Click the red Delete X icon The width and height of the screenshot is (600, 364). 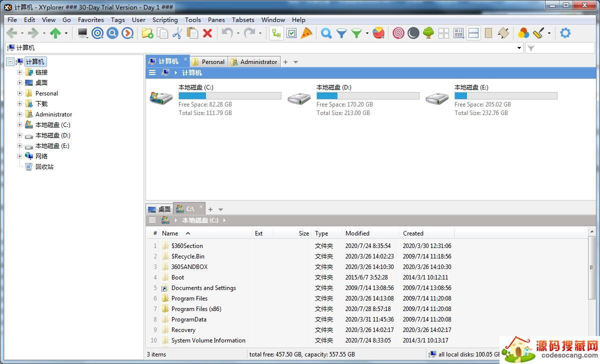207,33
